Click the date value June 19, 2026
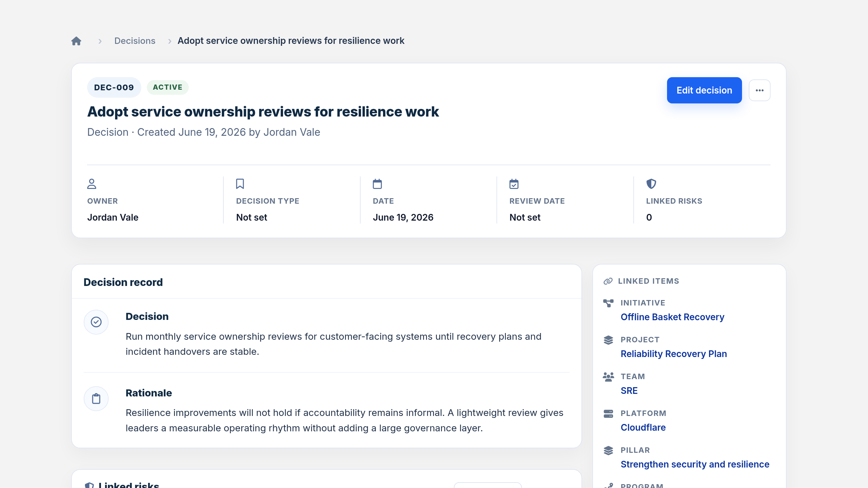Viewport: 868px width, 488px height. pyautogui.click(x=403, y=217)
